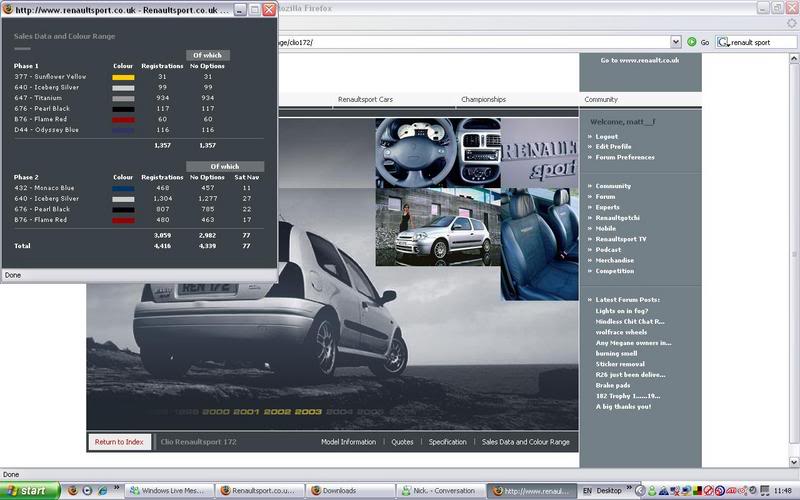Click the Return to Index button
This screenshot has width=800, height=500.
(119, 441)
